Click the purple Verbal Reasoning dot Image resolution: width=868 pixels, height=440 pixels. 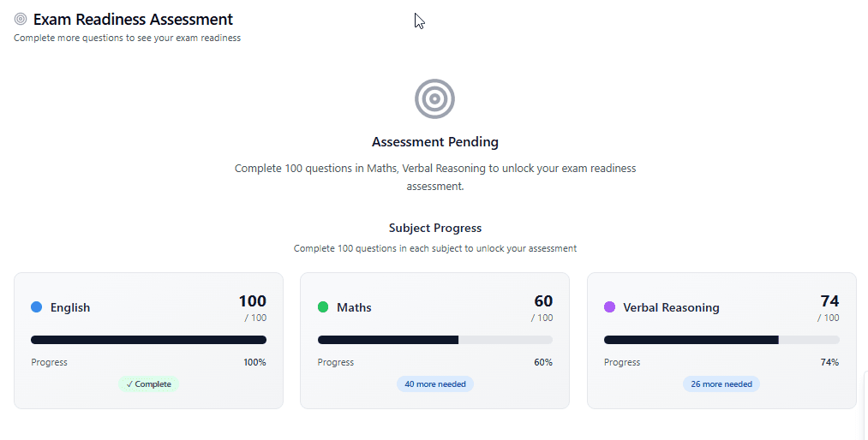point(609,307)
